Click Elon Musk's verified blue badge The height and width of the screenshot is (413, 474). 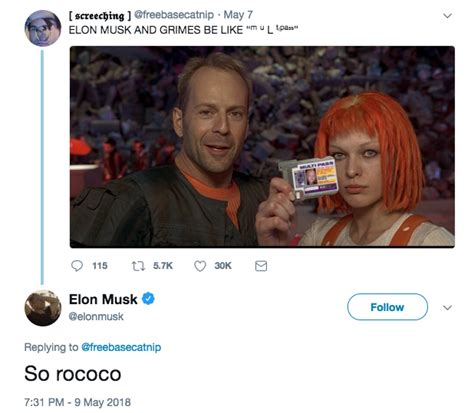tap(148, 298)
